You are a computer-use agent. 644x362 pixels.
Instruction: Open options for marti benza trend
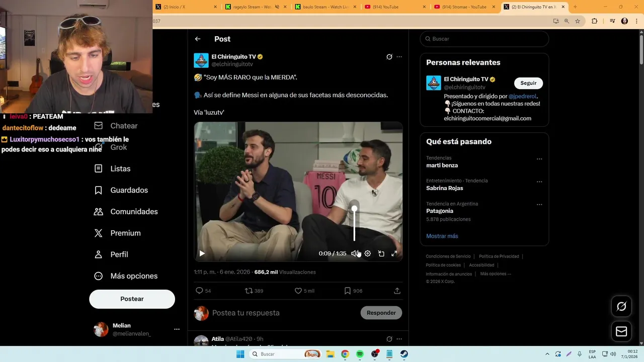[539, 159]
